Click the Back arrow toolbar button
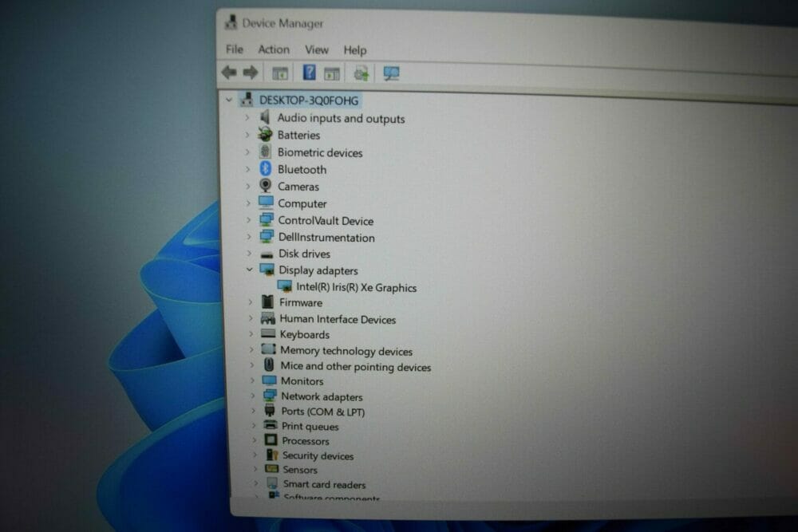This screenshot has width=798, height=532. point(229,73)
